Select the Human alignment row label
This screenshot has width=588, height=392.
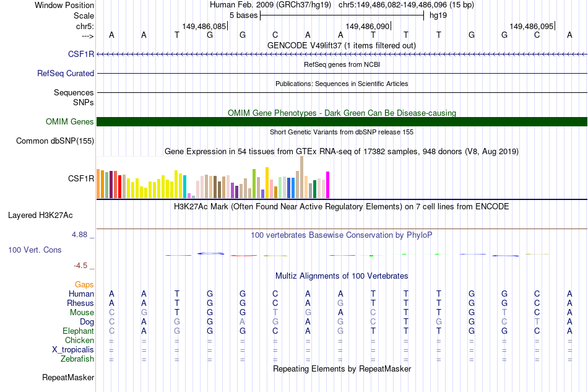click(81, 294)
